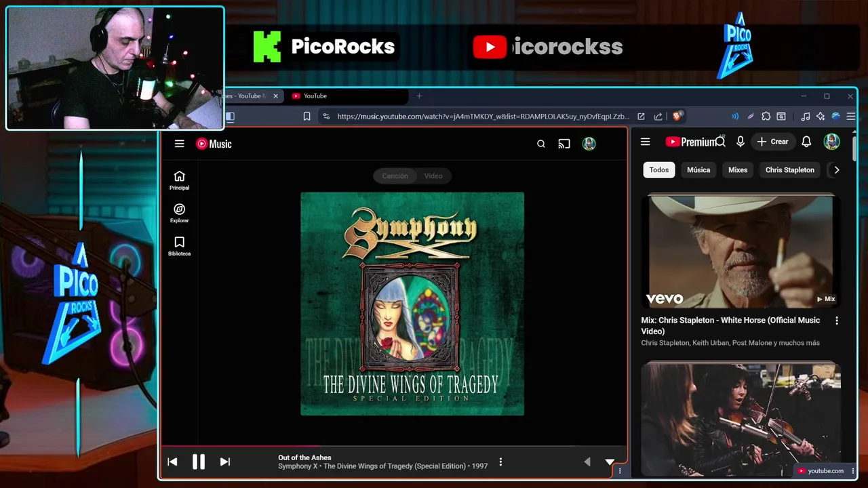This screenshot has width=868, height=488.
Task: Click the Crear button
Action: 772,142
